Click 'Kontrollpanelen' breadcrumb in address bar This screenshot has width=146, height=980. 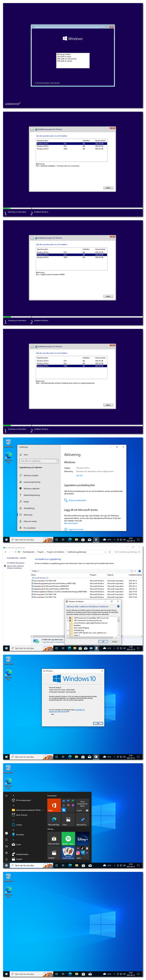(29, 552)
